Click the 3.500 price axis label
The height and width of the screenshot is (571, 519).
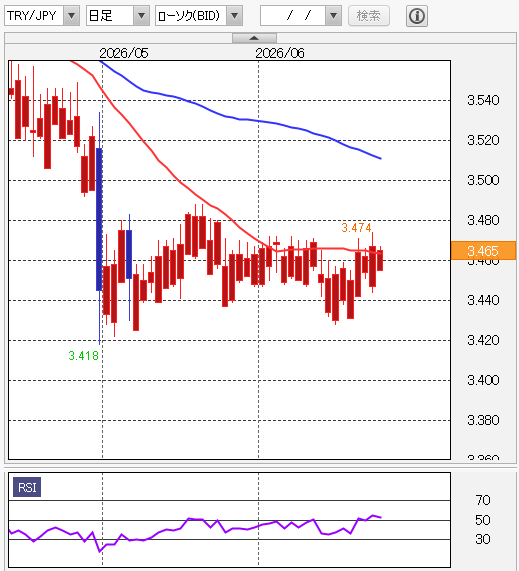(483, 180)
